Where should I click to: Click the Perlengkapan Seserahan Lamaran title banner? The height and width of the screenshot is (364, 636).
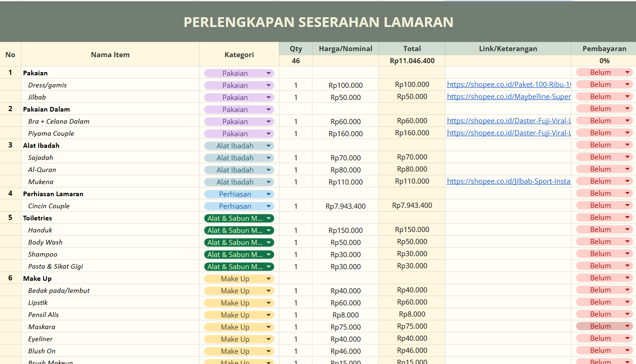point(318,22)
